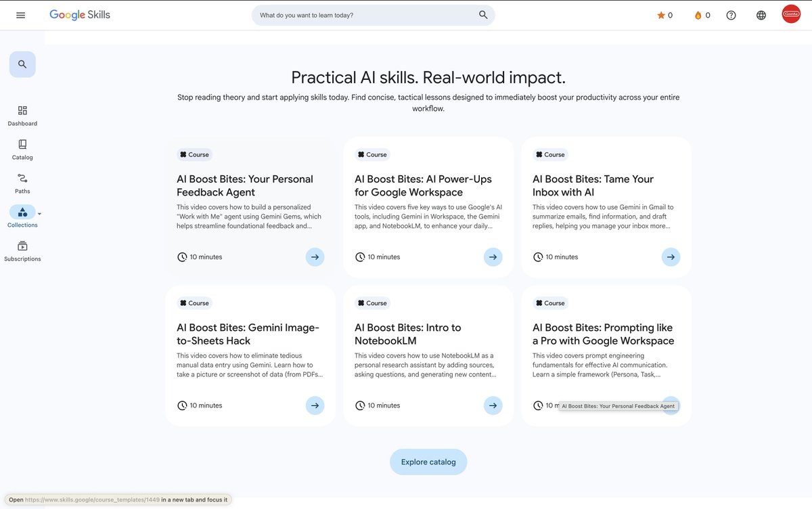This screenshot has height=509, width=812.
Task: Click Course tag on Tame Your Inbox card
Action: tap(551, 154)
